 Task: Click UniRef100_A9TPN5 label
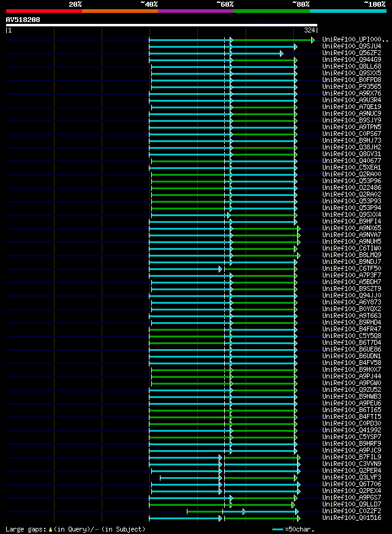tap(352, 127)
